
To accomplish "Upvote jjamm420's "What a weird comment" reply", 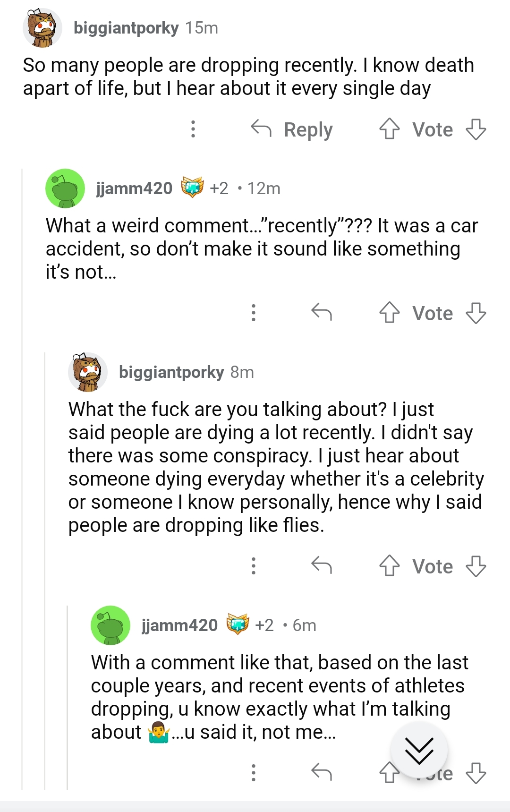I will click(389, 313).
